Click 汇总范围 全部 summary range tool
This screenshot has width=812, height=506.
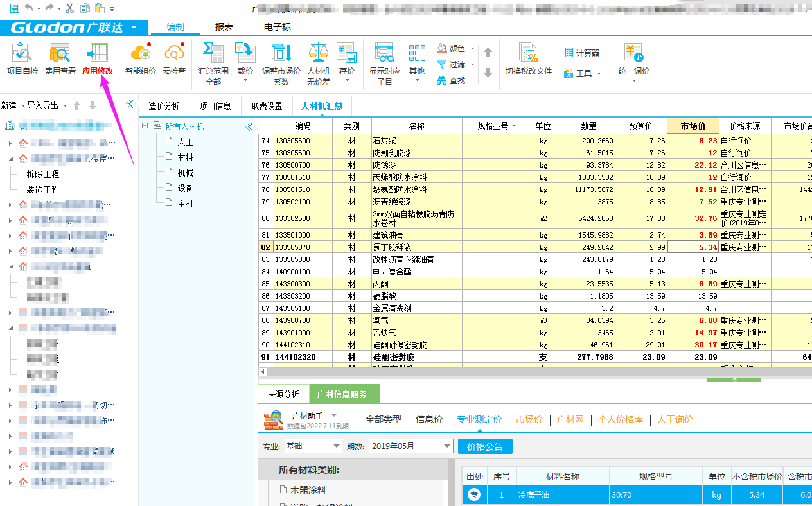point(213,64)
